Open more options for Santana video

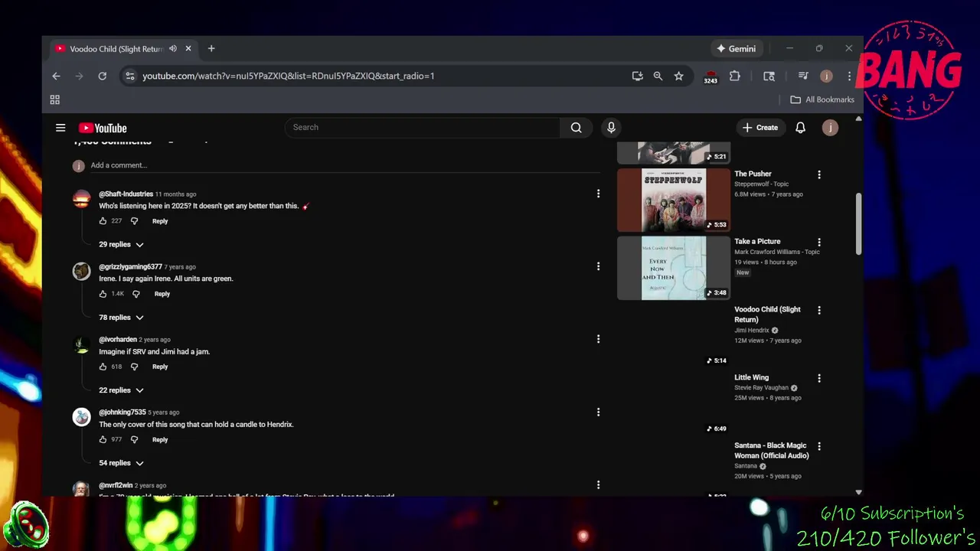coord(819,446)
